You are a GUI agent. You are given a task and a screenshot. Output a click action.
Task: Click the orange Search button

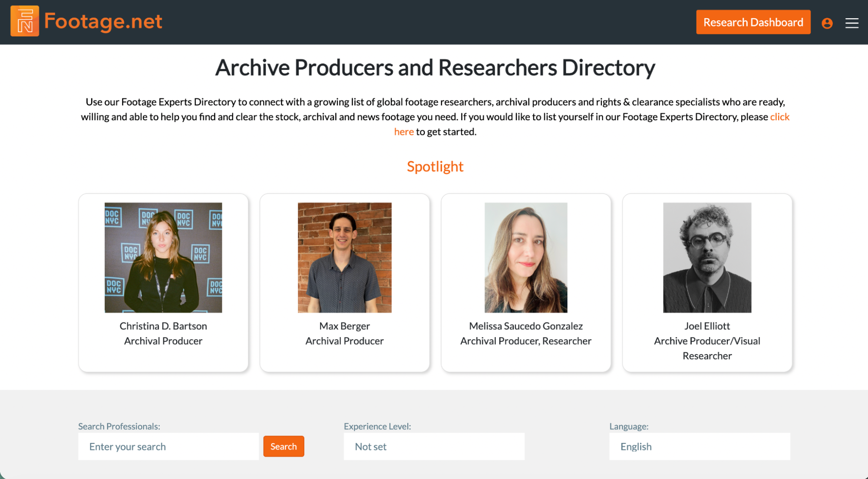[284, 446]
